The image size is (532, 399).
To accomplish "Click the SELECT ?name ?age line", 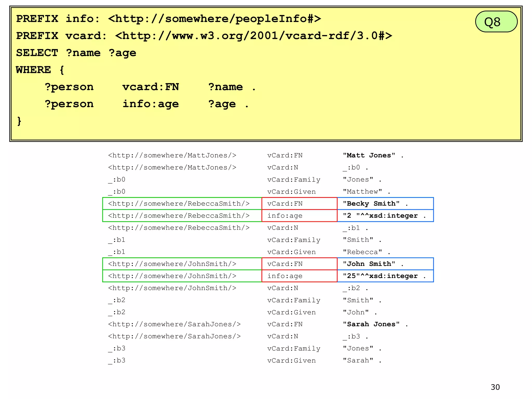I will 76,53.
